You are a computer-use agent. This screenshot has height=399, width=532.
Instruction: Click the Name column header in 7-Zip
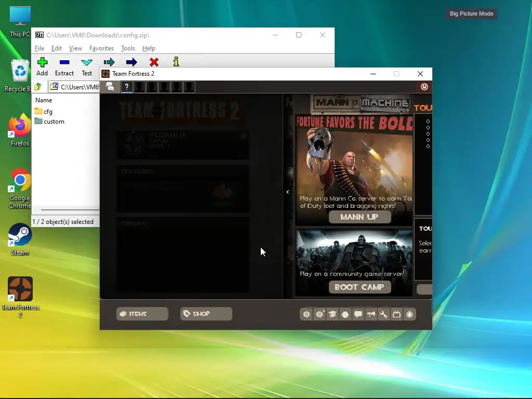(x=44, y=100)
